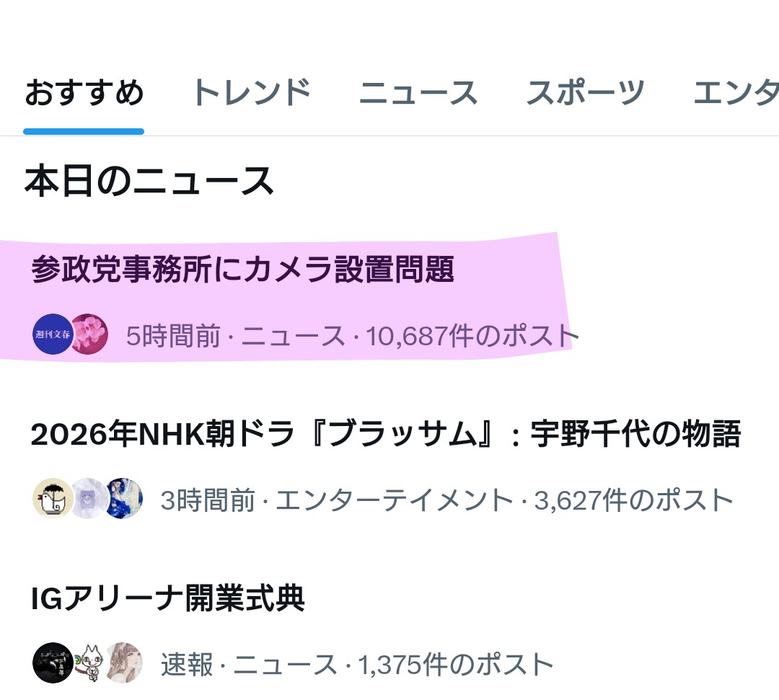Click the pale purple avatar under NHK朝ドラ story

click(x=89, y=498)
